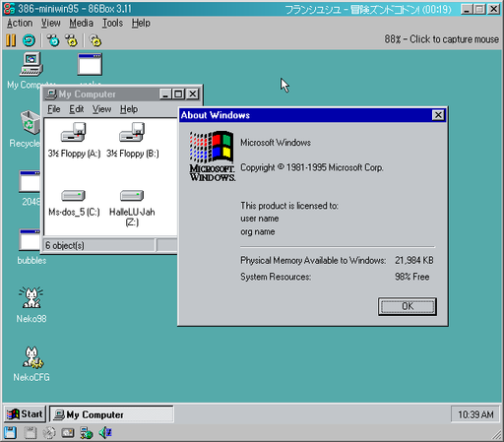This screenshot has width=504, height=442.
Task: Pause the emulation in 86Box toolbar
Action: pos(11,40)
